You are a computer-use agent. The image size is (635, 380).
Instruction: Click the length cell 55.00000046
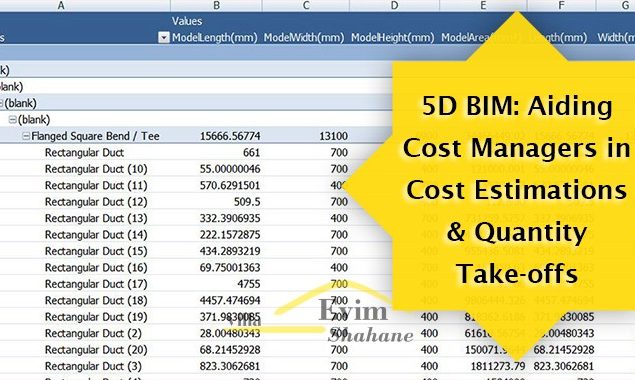230,169
